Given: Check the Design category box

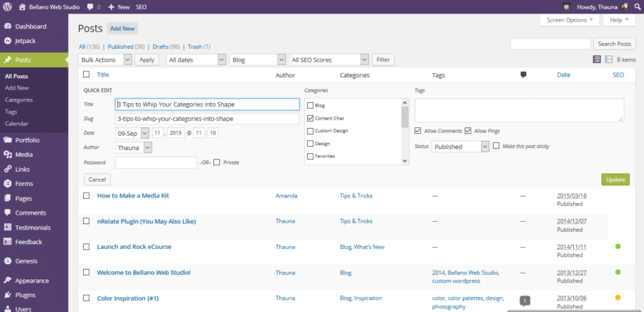Looking at the screenshot, I should click(x=310, y=144).
